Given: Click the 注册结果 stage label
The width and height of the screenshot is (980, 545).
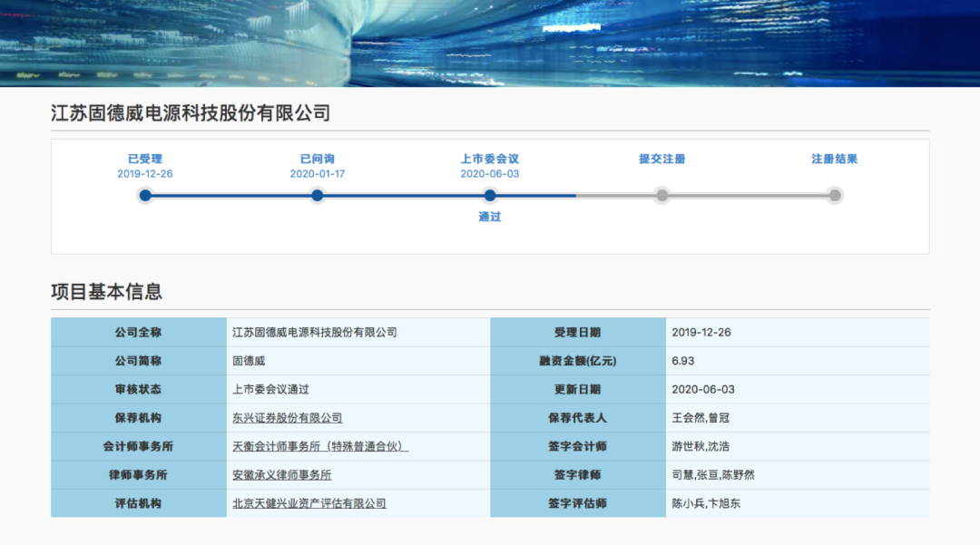Looking at the screenshot, I should click(835, 159).
